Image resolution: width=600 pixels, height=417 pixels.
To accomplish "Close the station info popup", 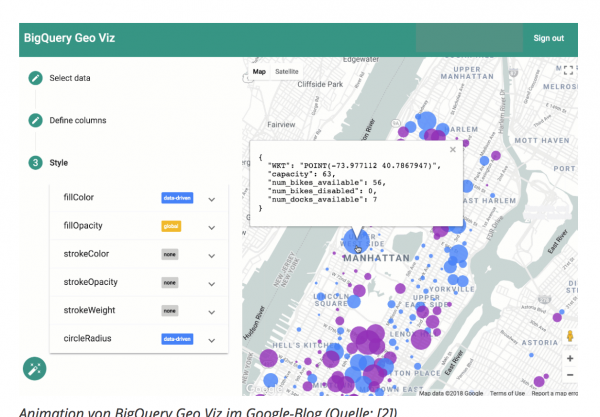I will point(453,150).
